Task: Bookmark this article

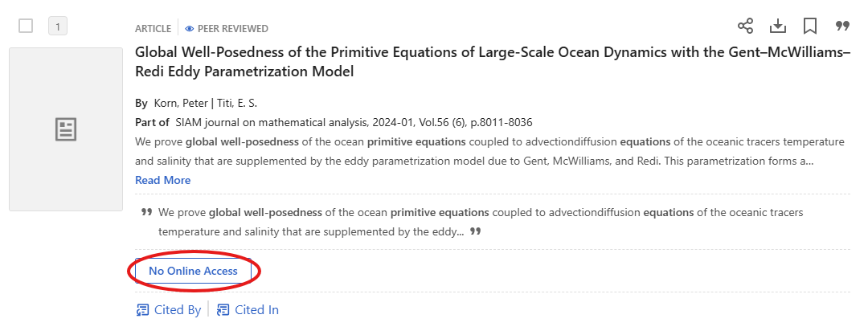Action: [x=810, y=27]
